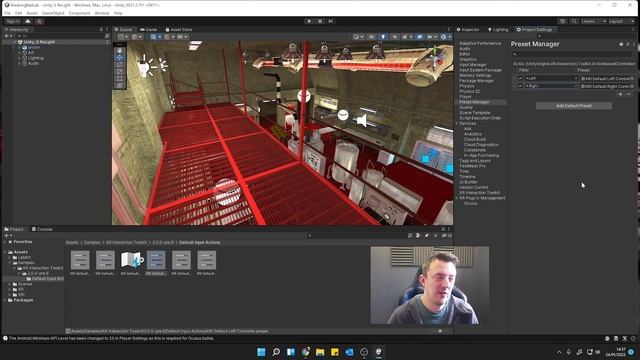Click the undo history icon near the search
640x360 pixels.
[x=563, y=21]
